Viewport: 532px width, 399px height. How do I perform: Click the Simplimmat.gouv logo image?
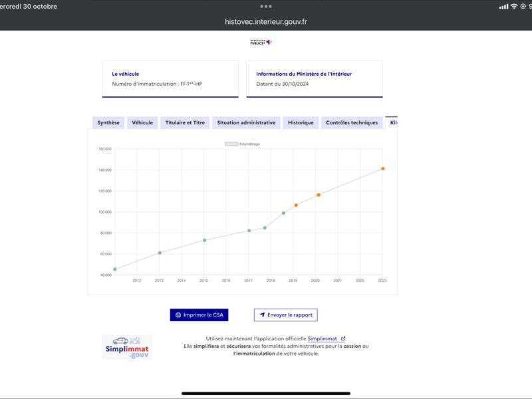click(127, 347)
